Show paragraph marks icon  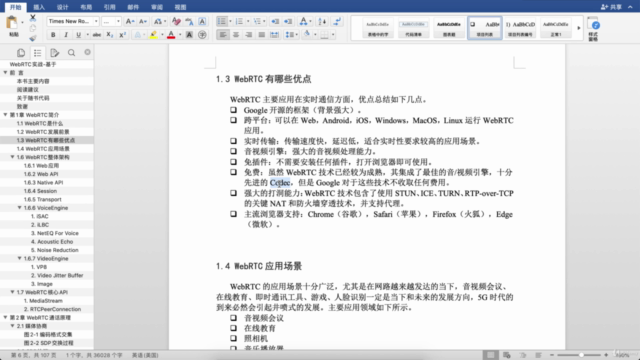point(337,21)
